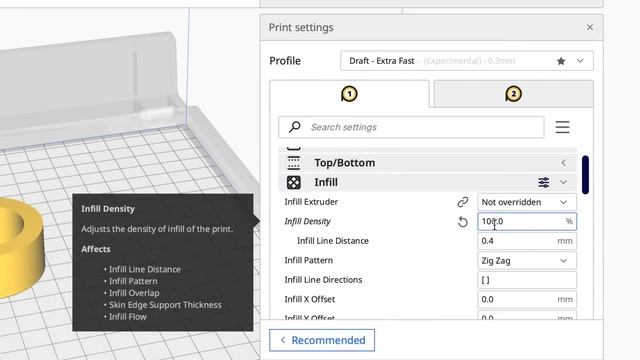Click the Infill Line Directions field
640x360 pixels.
pos(527,280)
